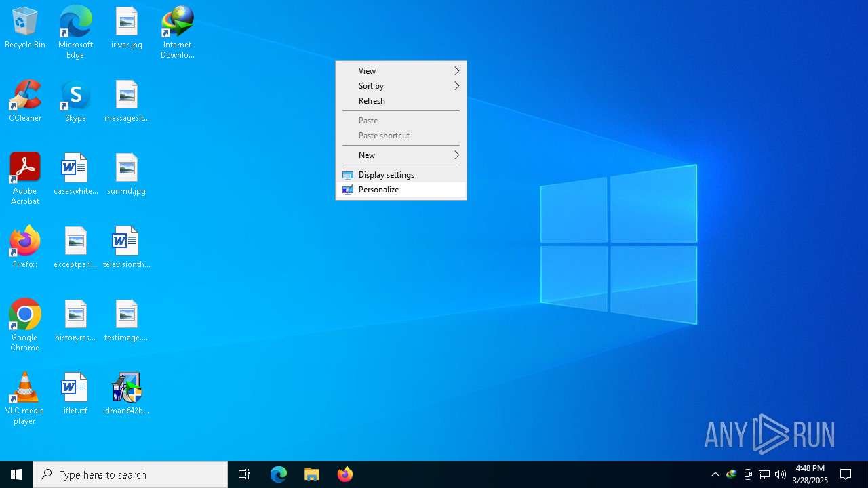Click the Show desktop strip at taskbar end
This screenshot has width=868, height=488.
click(866, 474)
